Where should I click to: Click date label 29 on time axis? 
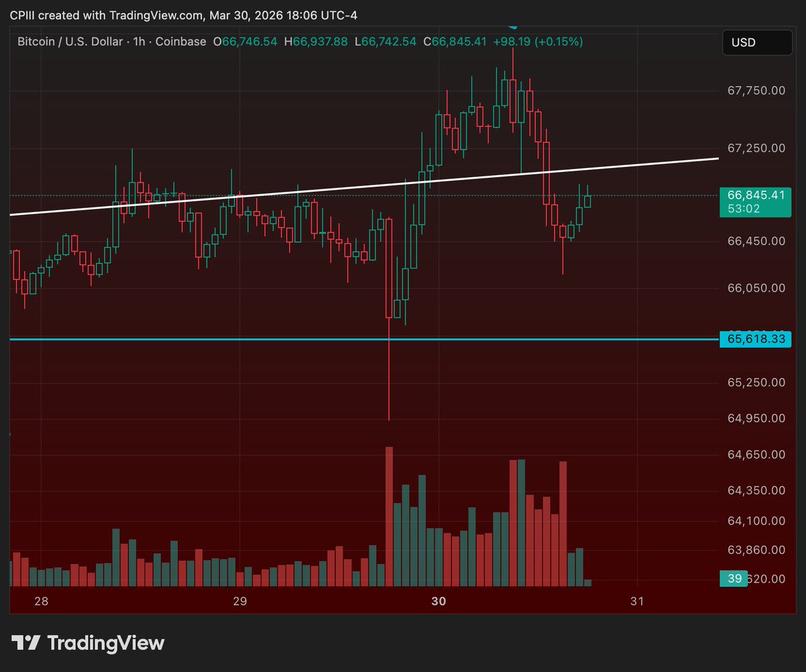240,602
